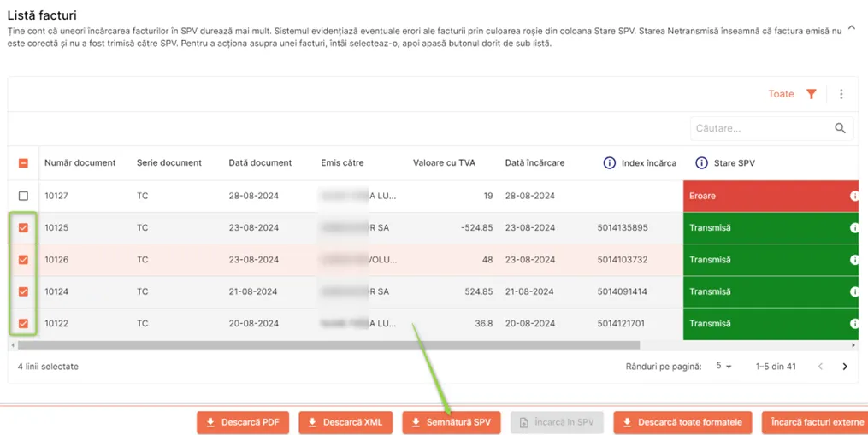The height and width of the screenshot is (435, 868).
Task: Open the filter funnel icon
Action: tap(811, 94)
